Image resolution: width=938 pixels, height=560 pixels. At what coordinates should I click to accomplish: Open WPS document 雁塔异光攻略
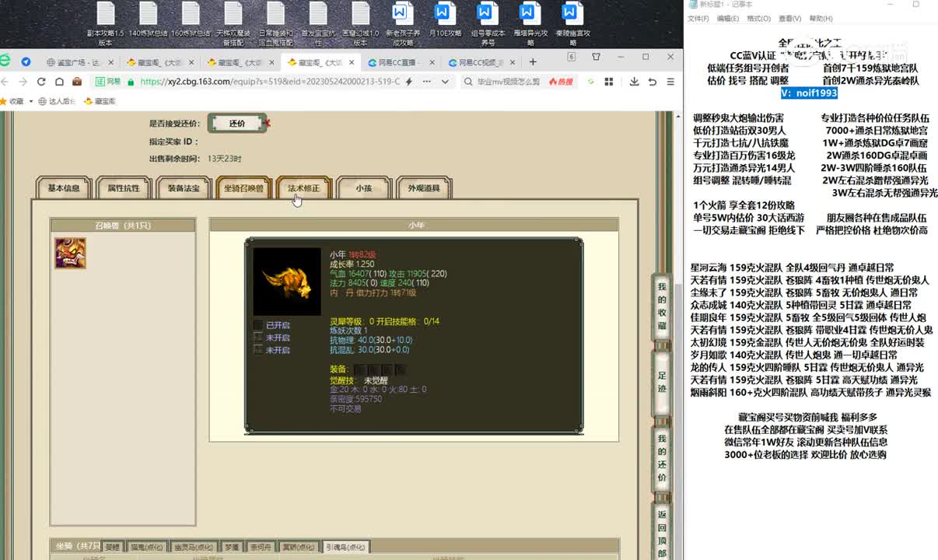click(530, 23)
